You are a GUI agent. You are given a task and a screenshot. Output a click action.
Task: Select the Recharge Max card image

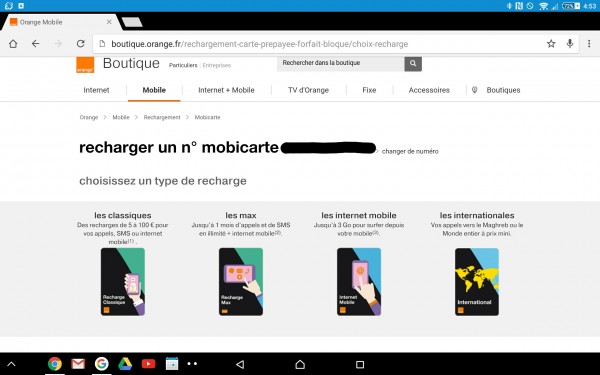click(x=241, y=282)
